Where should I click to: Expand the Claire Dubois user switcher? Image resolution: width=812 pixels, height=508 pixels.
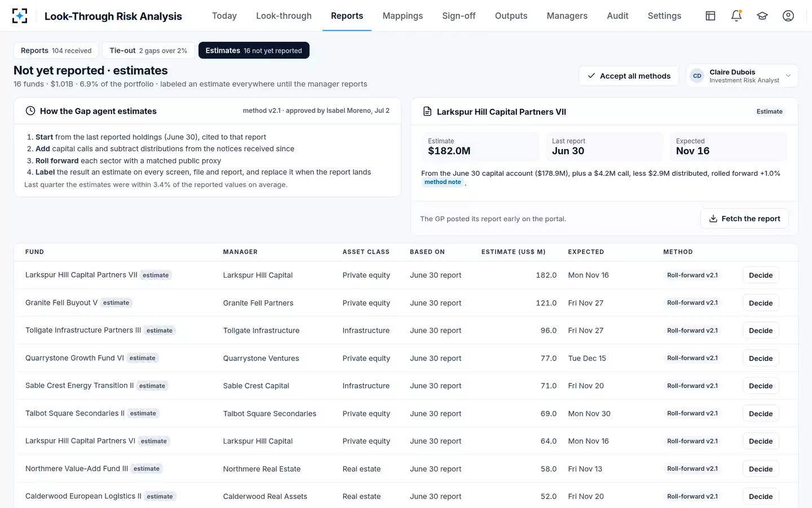(x=742, y=76)
